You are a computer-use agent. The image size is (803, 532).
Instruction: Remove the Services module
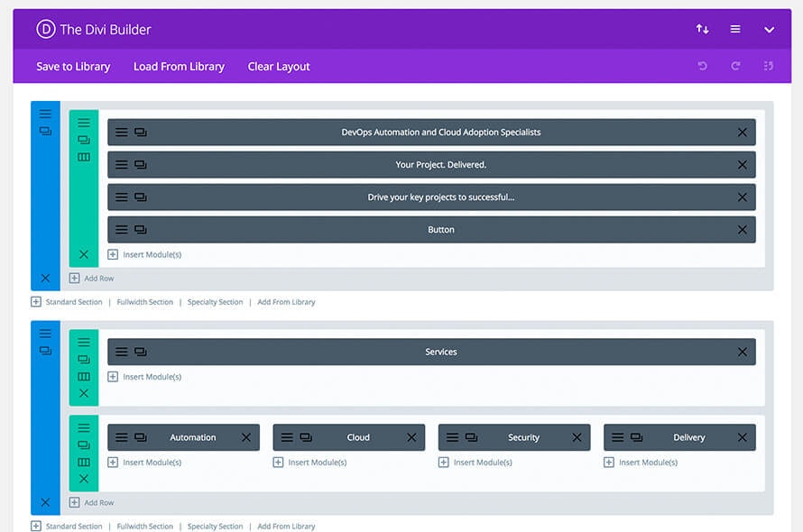pos(742,352)
